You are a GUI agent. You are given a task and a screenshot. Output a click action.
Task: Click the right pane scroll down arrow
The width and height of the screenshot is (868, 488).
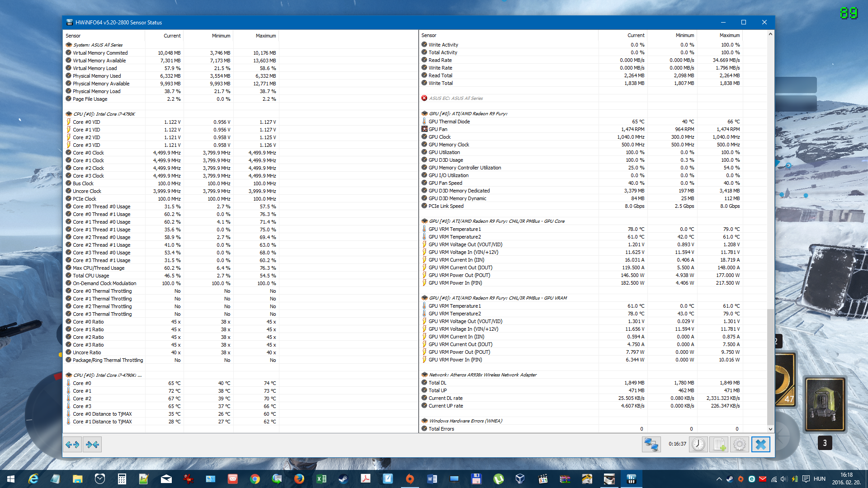[770, 429]
